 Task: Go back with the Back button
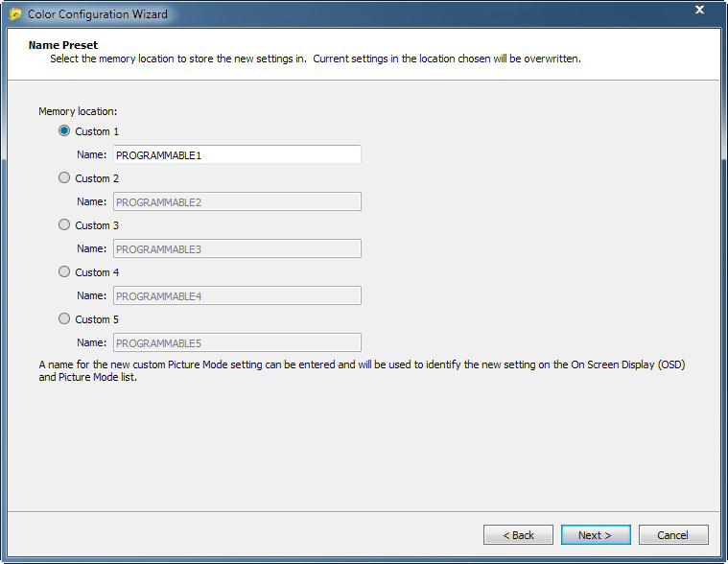518,535
